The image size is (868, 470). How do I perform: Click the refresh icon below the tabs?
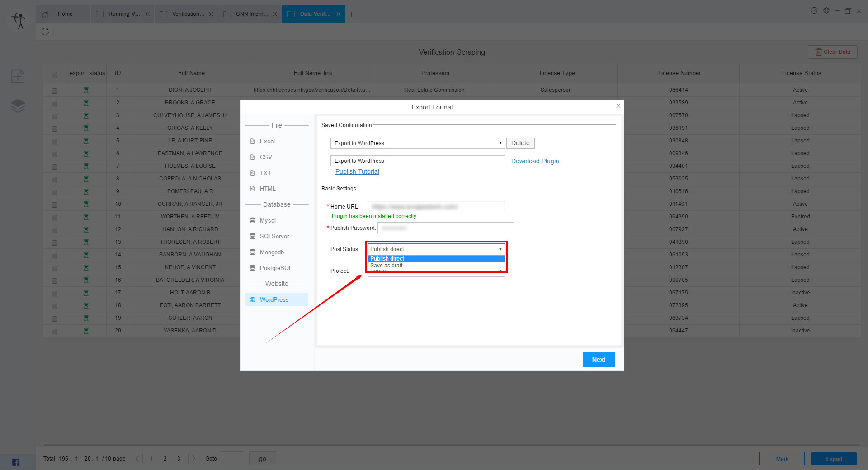45,32
